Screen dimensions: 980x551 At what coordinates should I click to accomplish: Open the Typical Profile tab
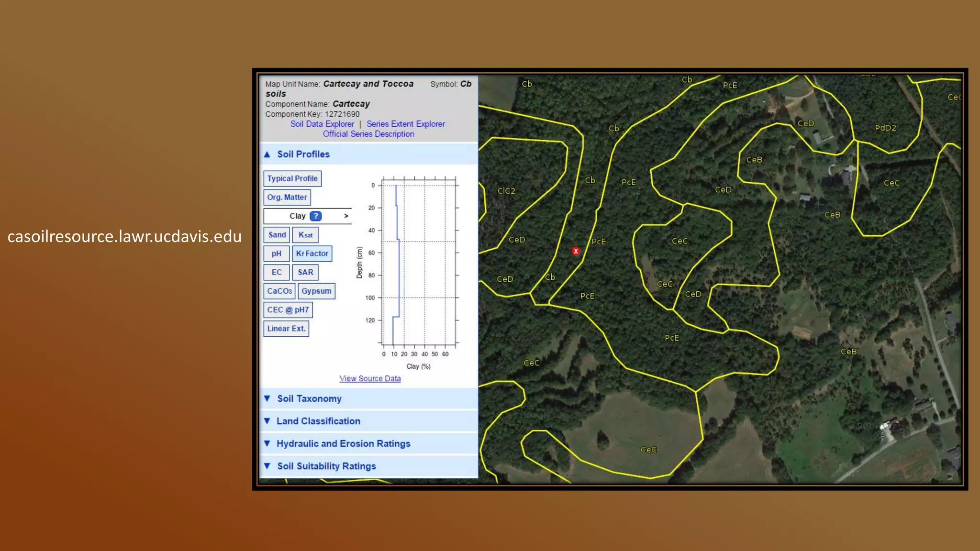(x=292, y=178)
